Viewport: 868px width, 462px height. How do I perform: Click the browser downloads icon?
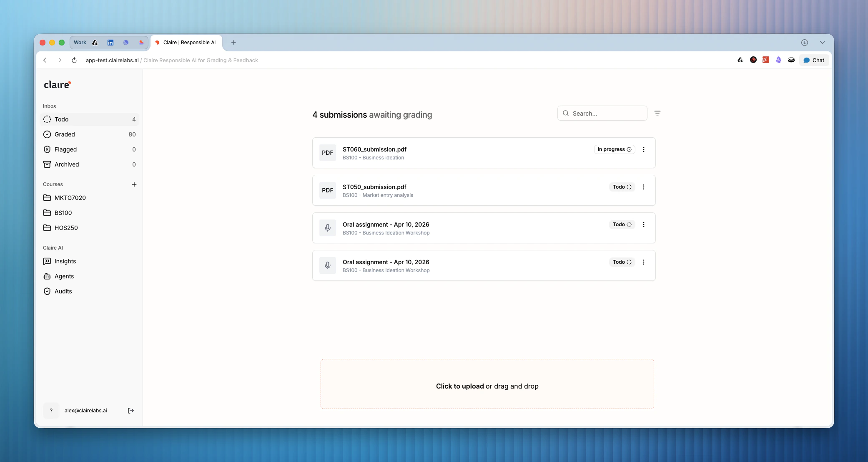[x=805, y=43]
